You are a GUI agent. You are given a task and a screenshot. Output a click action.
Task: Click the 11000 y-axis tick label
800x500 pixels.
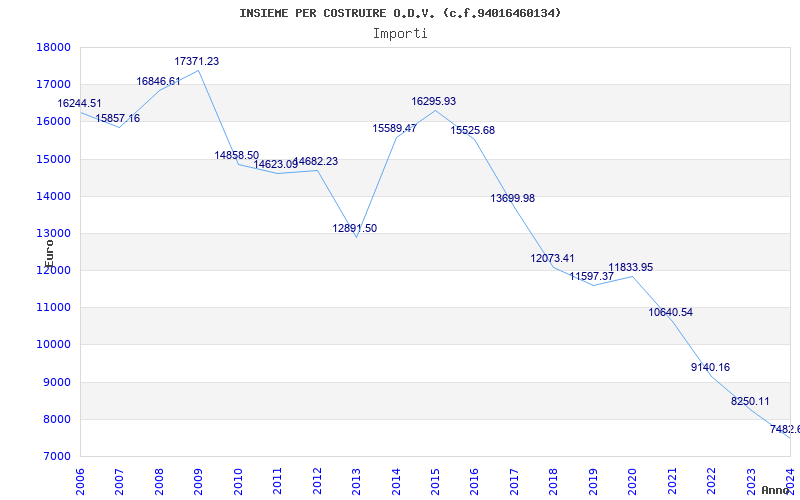(53, 308)
